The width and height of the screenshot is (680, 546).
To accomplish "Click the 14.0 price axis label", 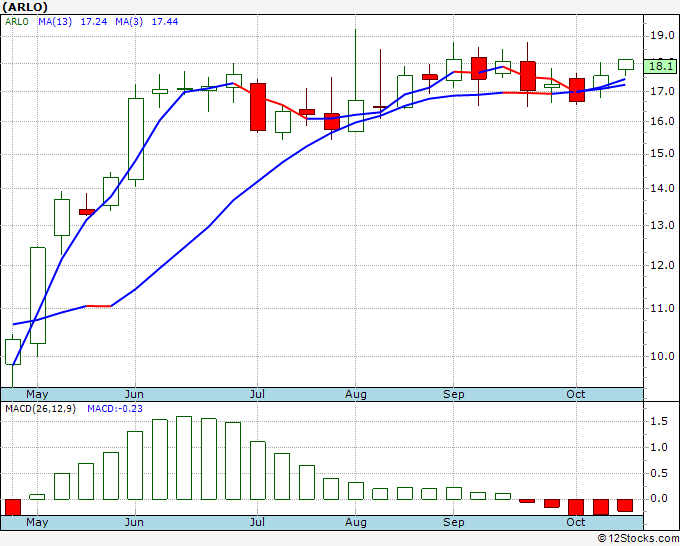I will [662, 188].
